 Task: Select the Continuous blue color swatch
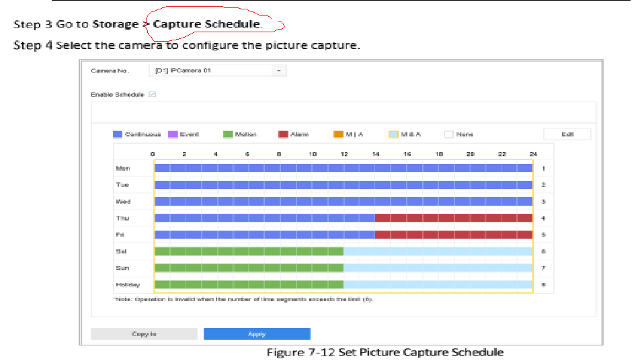tap(118, 134)
